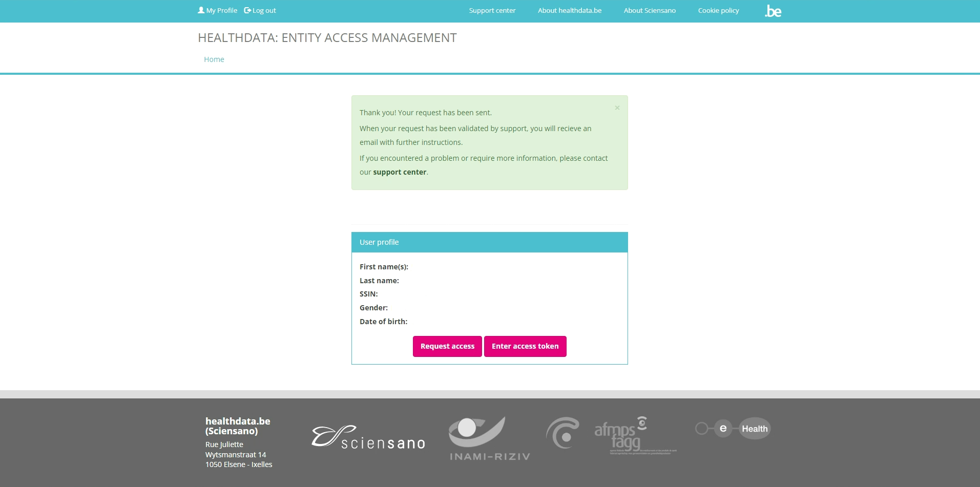Open Support center in top bar
Screen dimensions: 980x487
(492, 11)
